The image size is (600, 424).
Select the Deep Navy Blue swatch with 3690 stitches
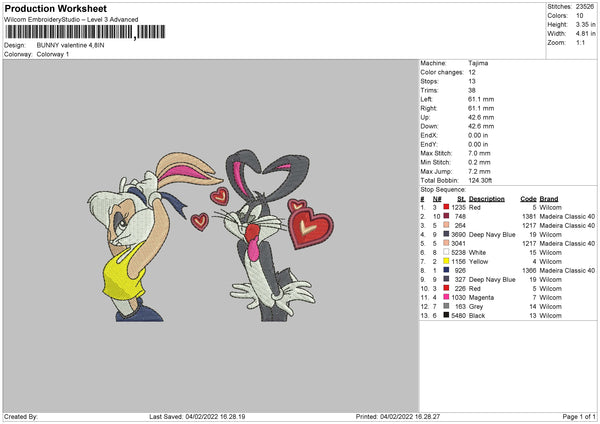[x=446, y=234]
